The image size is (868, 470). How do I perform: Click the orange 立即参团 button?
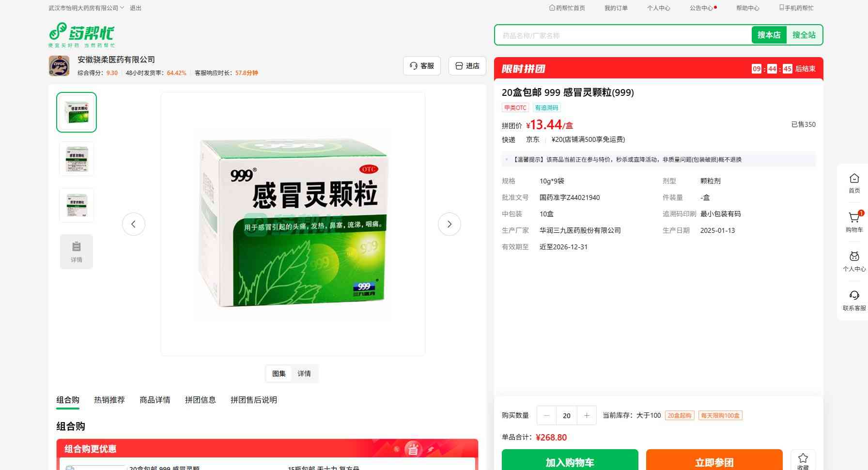coord(714,462)
